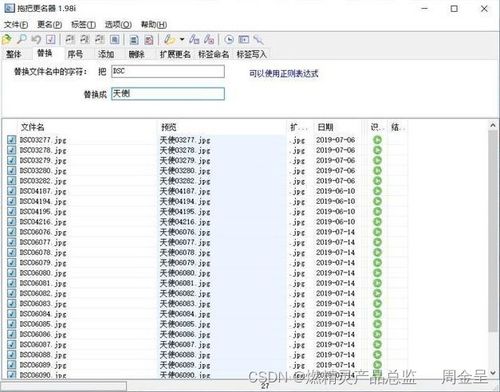The height and width of the screenshot is (392, 500).
Task: Open the 标签(T) menu
Action: coord(83,25)
